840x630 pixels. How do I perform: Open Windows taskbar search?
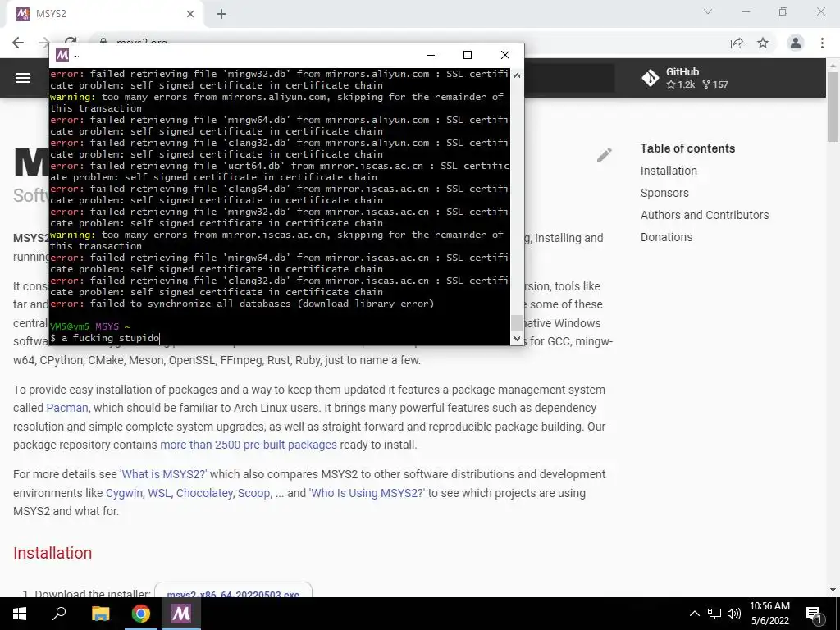[59, 614]
